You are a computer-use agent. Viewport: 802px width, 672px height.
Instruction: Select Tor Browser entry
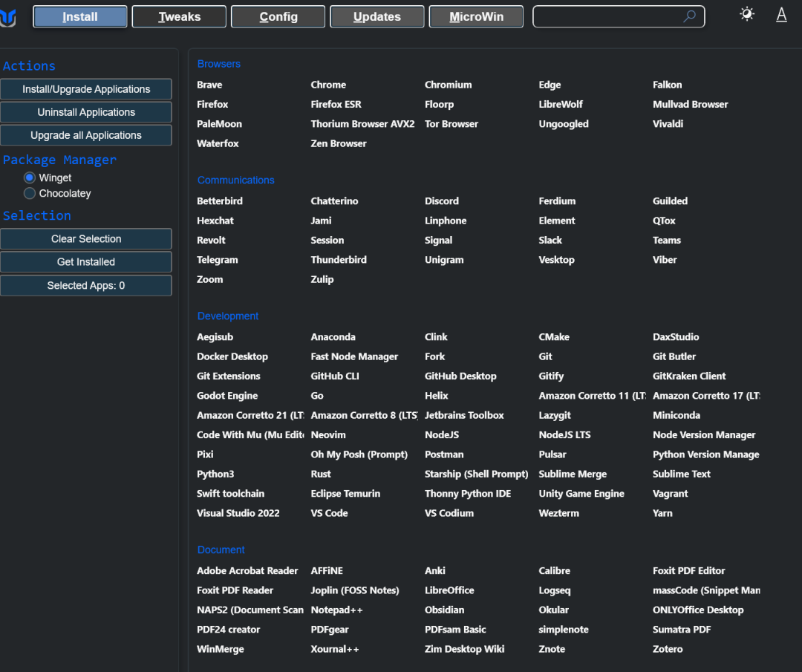click(x=451, y=124)
